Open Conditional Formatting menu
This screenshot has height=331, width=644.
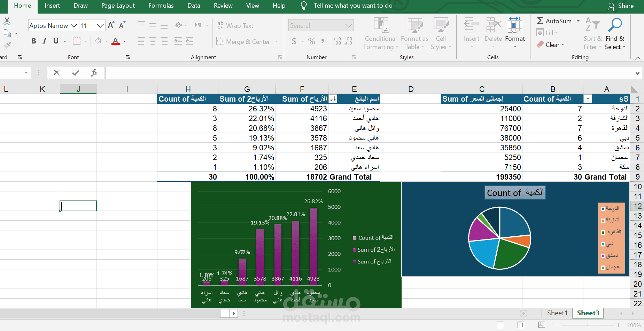381,33
